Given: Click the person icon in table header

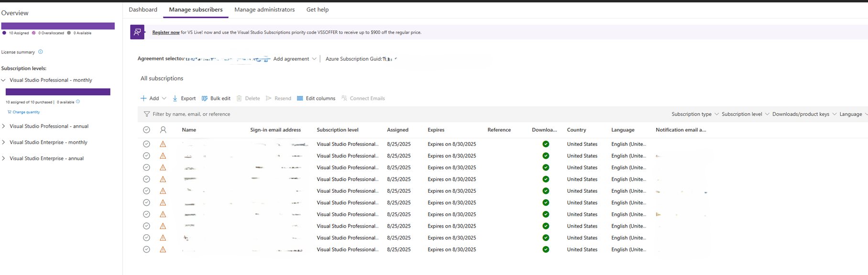Looking at the screenshot, I should coord(163,130).
